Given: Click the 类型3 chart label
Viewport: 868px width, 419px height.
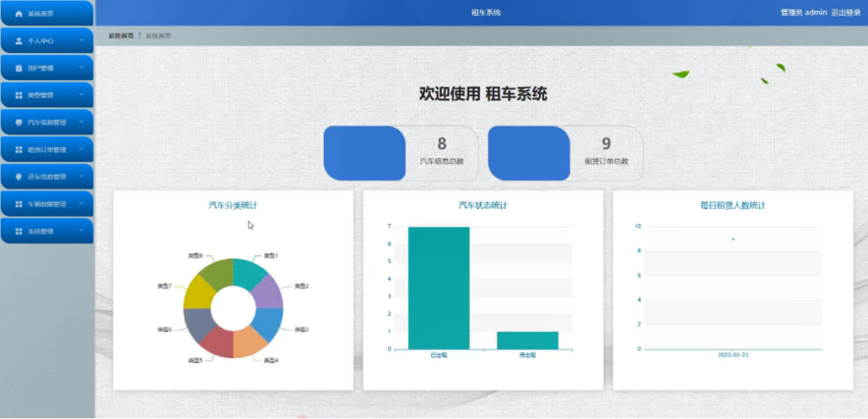Looking at the screenshot, I should pos(302,330).
